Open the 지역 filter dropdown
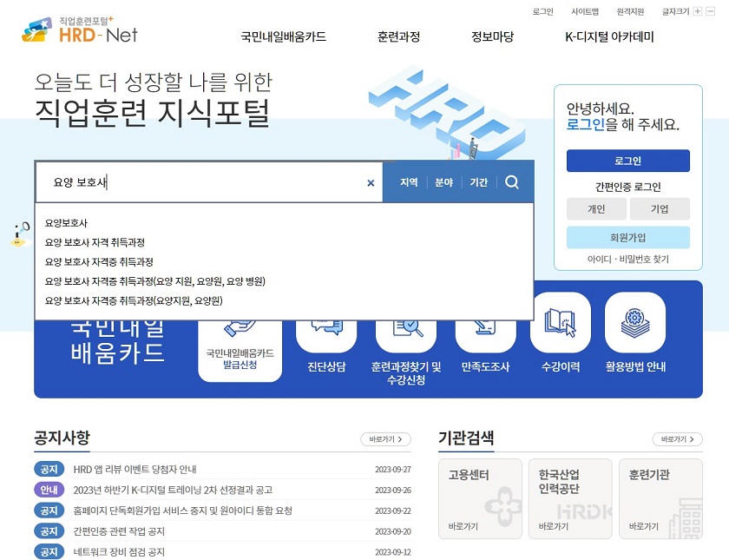 (409, 182)
